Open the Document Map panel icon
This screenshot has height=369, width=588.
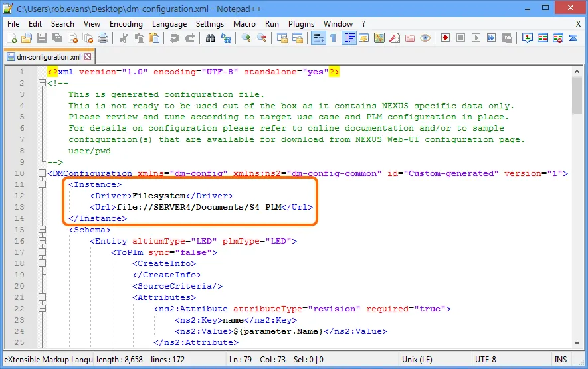(x=379, y=38)
